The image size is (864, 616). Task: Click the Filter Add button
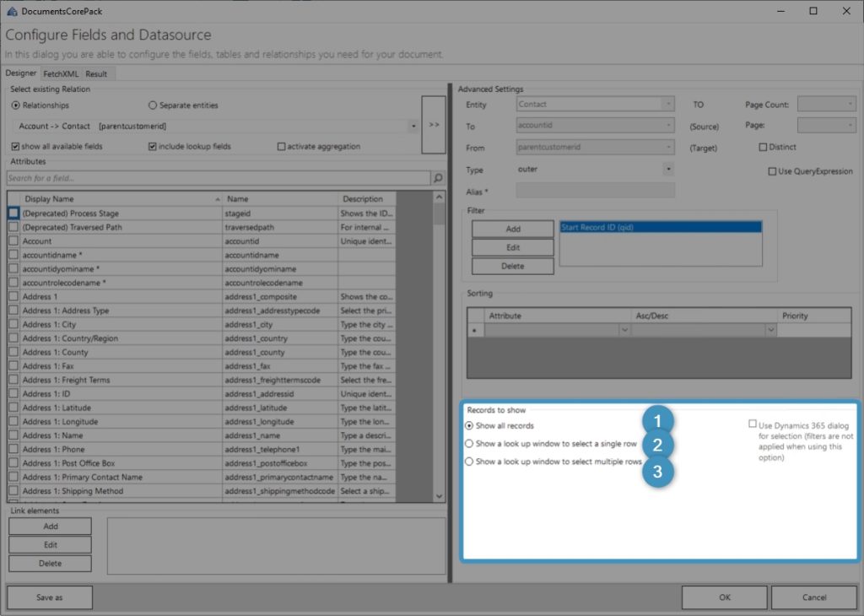[x=512, y=229]
